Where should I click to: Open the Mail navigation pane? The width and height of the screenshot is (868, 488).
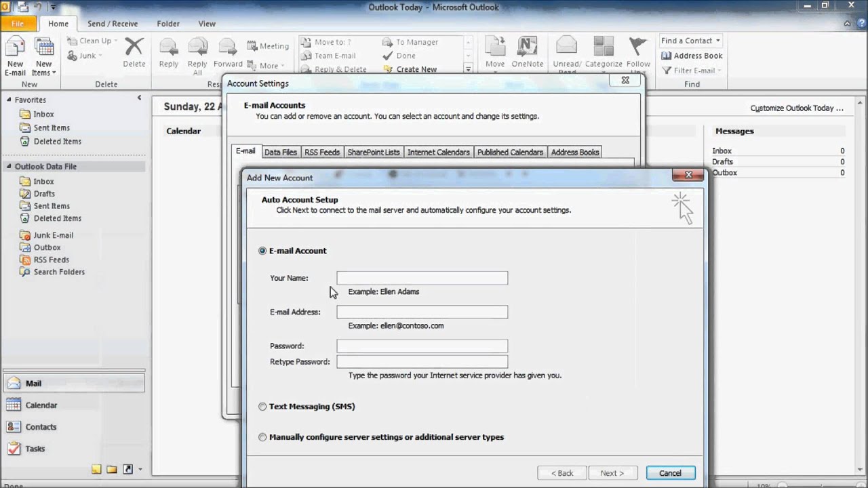pyautogui.click(x=73, y=383)
